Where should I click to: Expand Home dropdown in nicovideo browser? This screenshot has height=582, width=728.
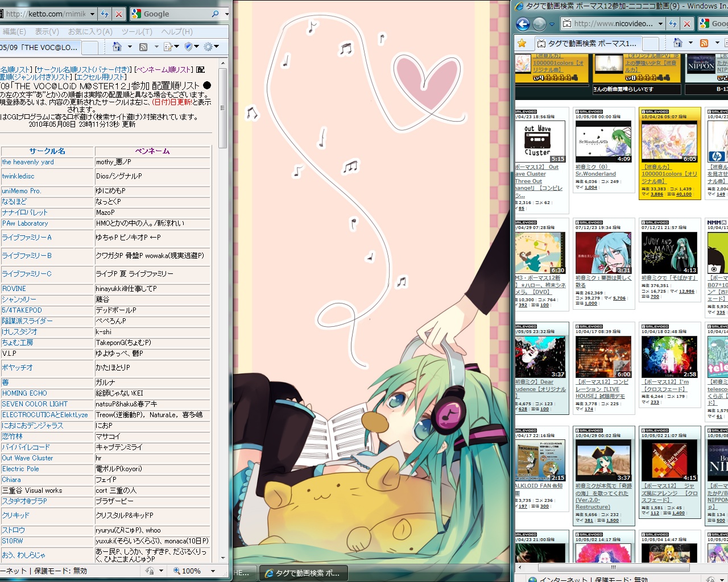(690, 43)
